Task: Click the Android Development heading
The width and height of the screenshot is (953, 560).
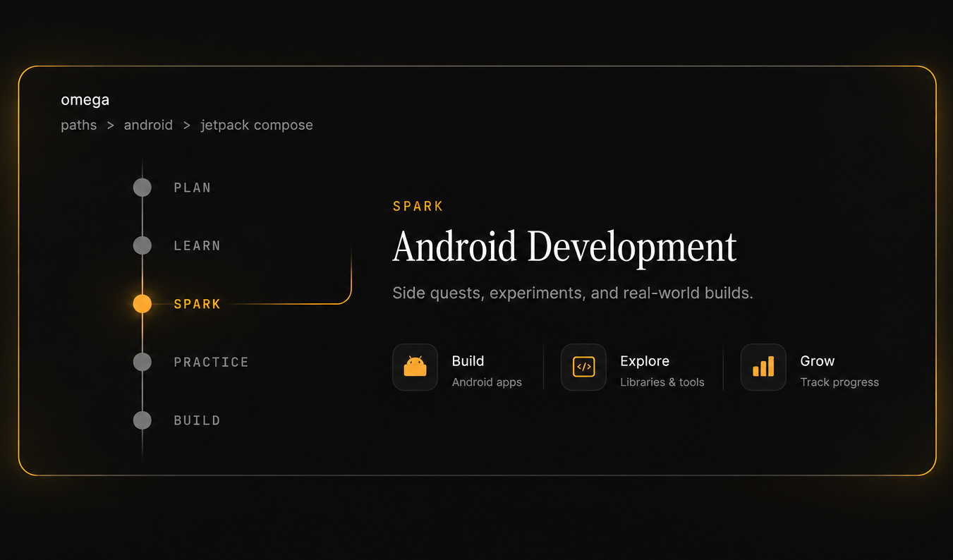Action: click(564, 247)
